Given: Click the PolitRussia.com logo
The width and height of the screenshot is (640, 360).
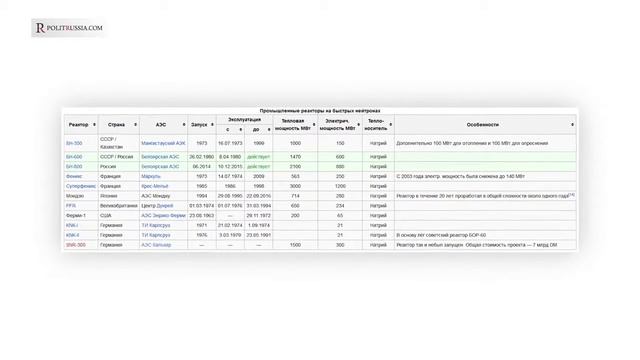Looking at the screenshot, I should (x=69, y=28).
